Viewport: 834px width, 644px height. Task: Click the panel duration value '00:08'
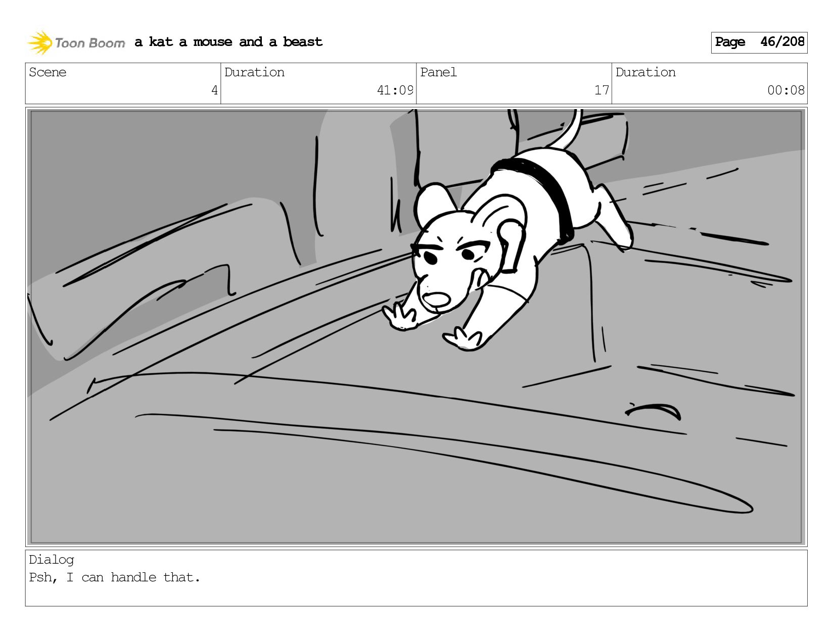785,90
